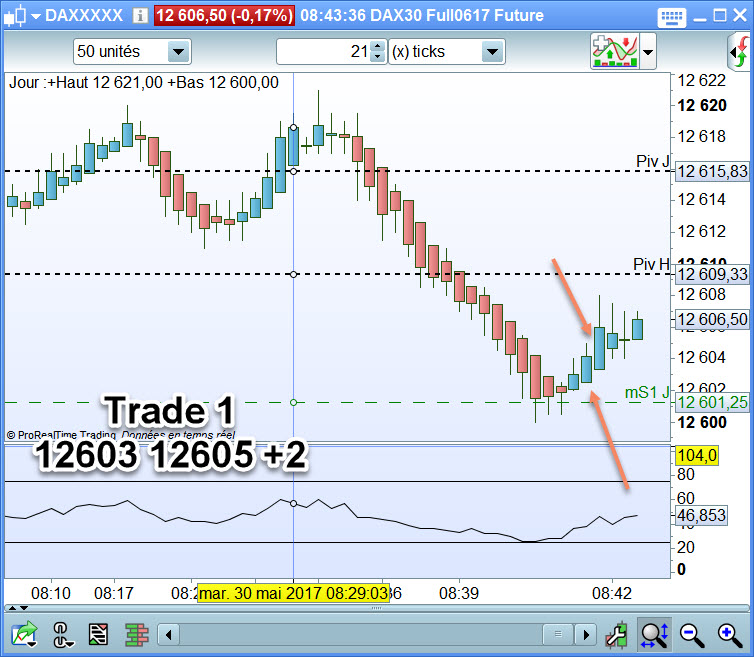Viewport: 754px width, 657px height.
Task: Click the DAXXXXX ticker name in title bar
Action: (x=84, y=15)
